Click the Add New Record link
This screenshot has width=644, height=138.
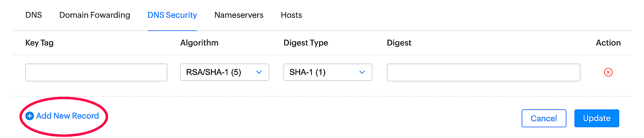tap(62, 116)
